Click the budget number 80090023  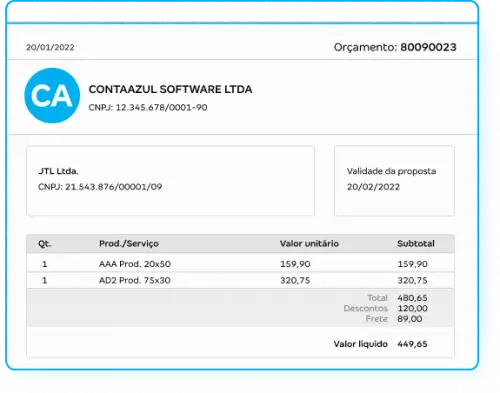428,47
